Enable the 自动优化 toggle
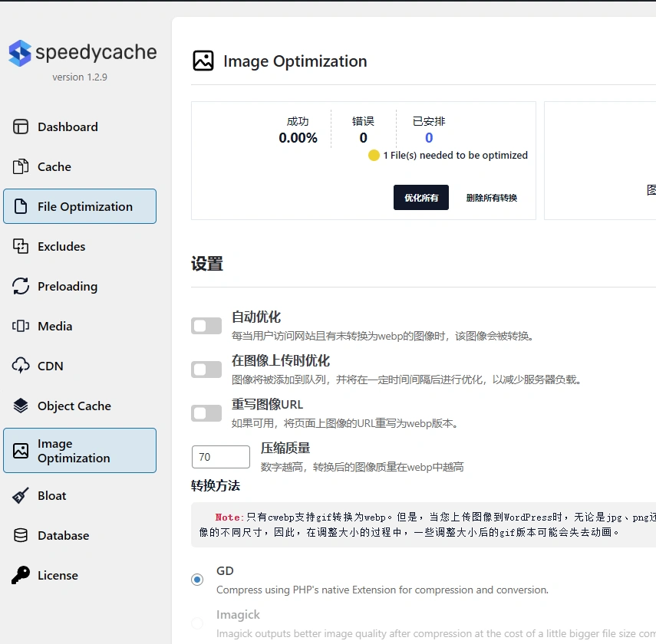 [206, 325]
